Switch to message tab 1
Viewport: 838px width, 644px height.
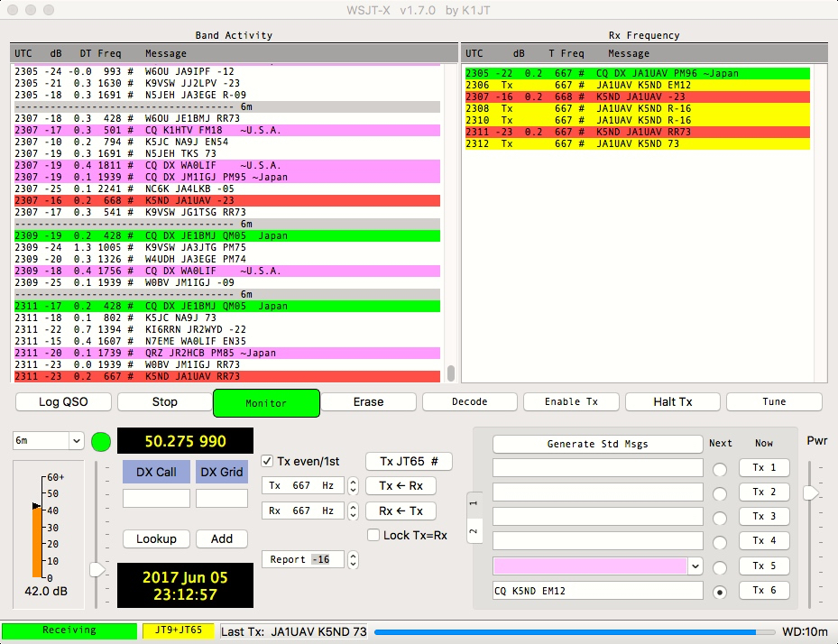(474, 503)
